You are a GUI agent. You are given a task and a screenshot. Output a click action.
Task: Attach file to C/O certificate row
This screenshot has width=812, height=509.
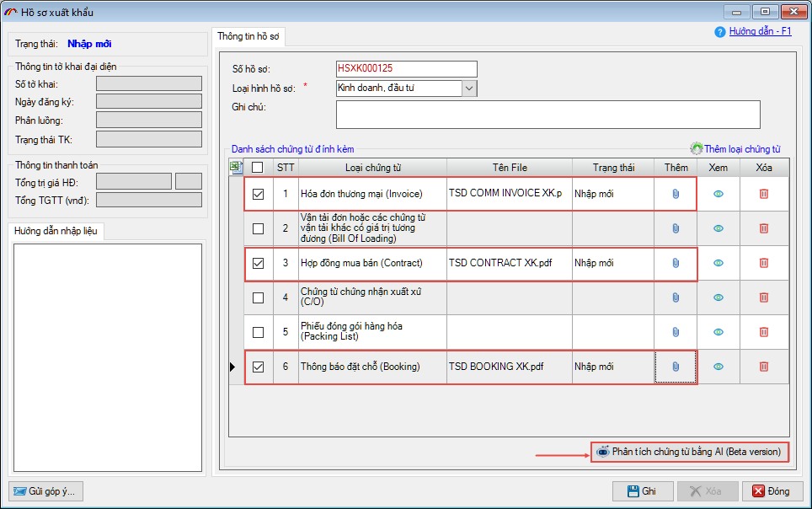(x=676, y=297)
